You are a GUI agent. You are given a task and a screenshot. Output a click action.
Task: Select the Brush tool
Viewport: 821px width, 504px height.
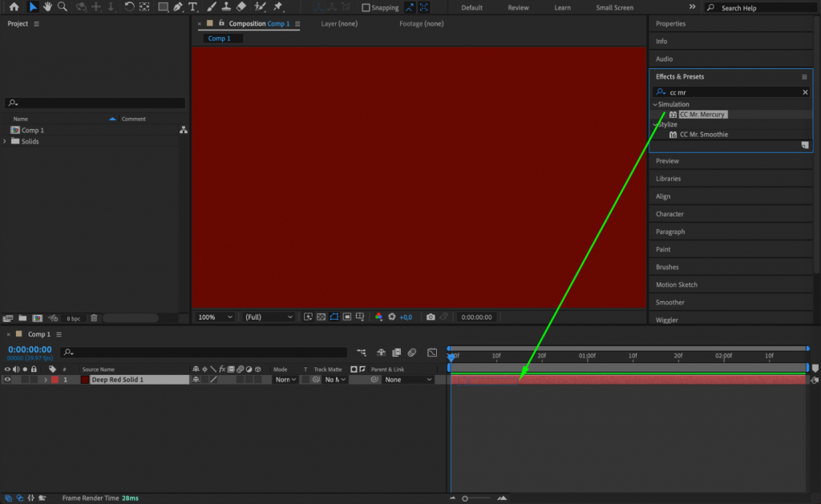210,7
